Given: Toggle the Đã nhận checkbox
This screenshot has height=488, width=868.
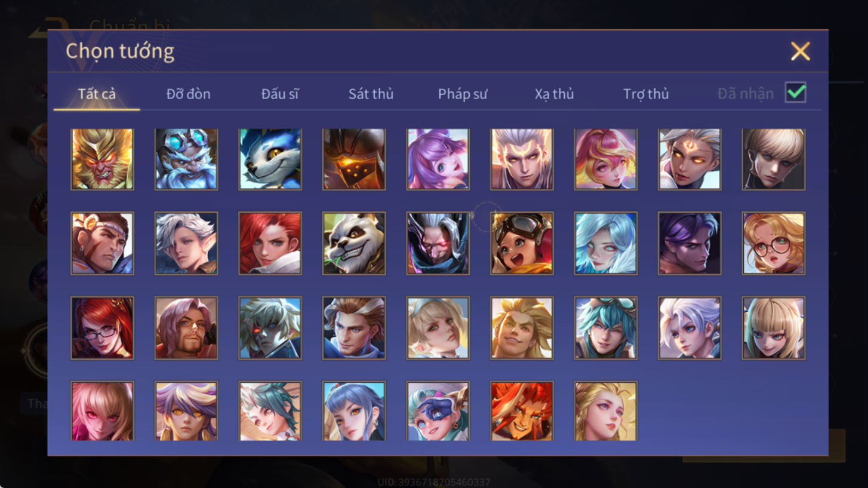Looking at the screenshot, I should tap(795, 93).
